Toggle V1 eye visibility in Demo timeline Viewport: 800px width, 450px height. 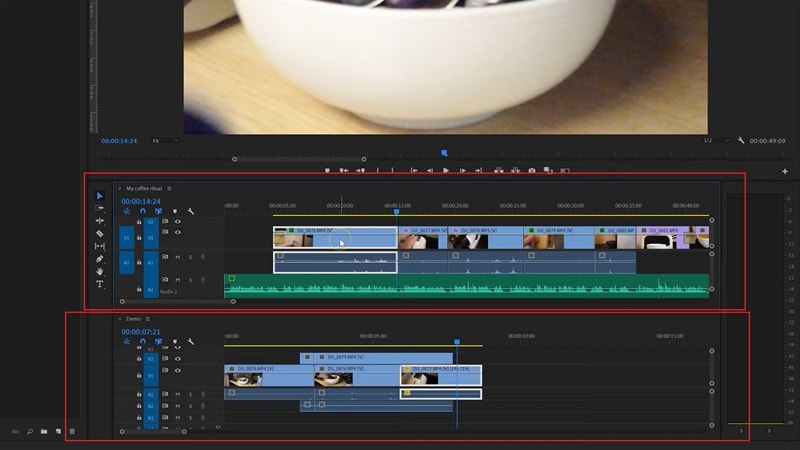point(178,370)
